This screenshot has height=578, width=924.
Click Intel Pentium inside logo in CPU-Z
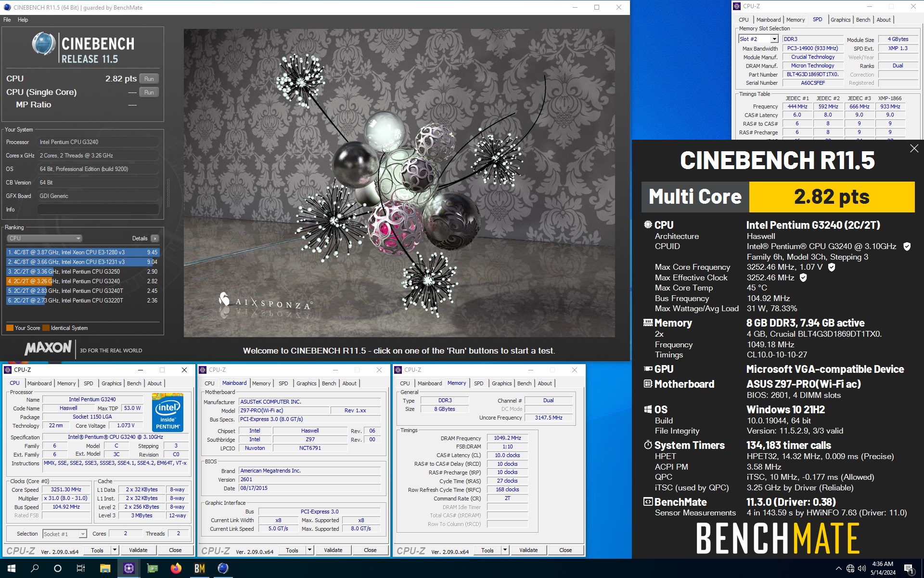click(x=167, y=412)
